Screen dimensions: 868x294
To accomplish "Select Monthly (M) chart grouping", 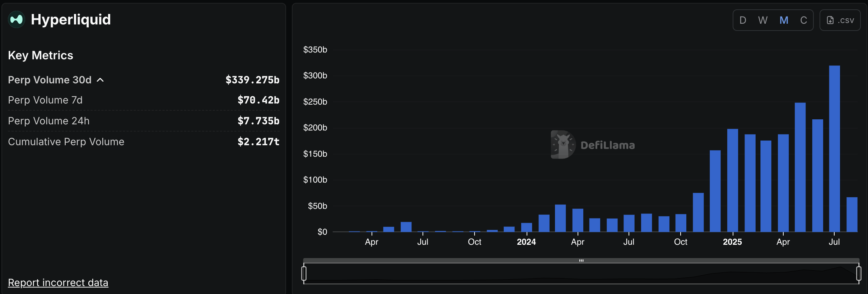I will point(784,20).
